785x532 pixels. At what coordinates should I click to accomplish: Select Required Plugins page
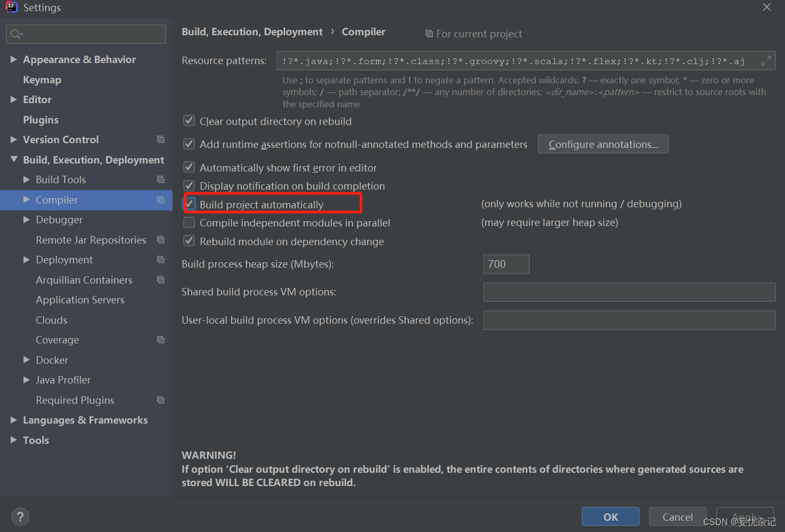(x=75, y=400)
